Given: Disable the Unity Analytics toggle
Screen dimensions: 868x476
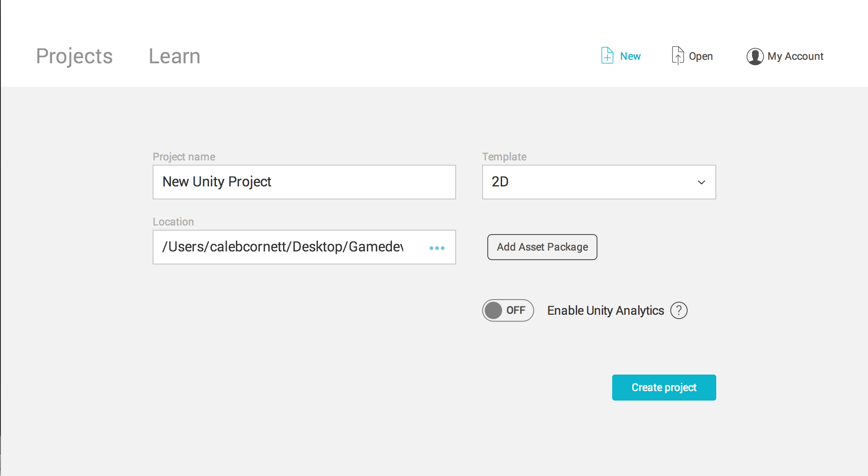Looking at the screenshot, I should [508, 310].
